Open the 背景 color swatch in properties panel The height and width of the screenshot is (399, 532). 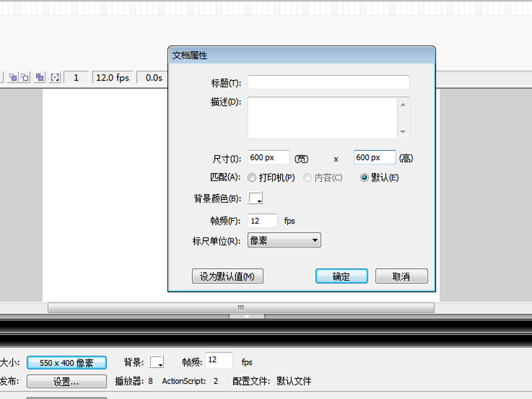click(x=157, y=362)
